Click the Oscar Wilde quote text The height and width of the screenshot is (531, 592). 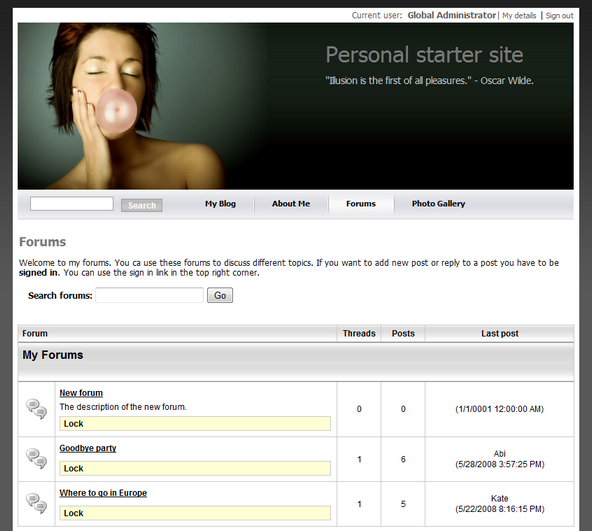[x=429, y=80]
